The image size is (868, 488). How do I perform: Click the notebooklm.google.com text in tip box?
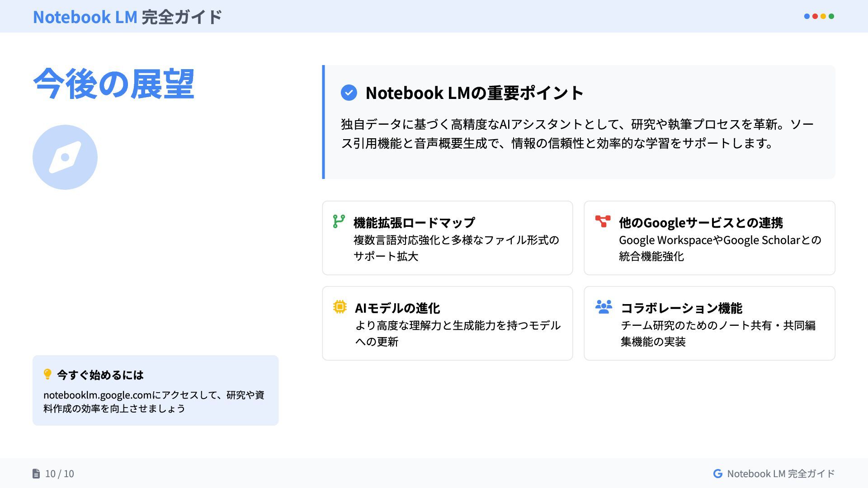pyautogui.click(x=97, y=395)
